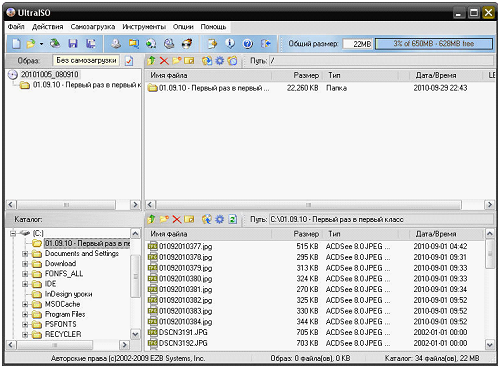Click the image pane horizontal scrollbar thumb
Image resolution: width=500 pixels, height=381 pixels.
coord(309,205)
